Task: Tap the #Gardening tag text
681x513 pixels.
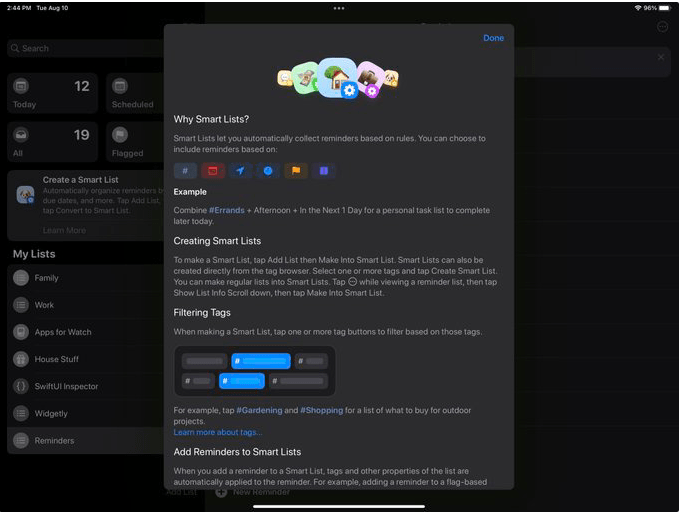Action: coord(254,410)
